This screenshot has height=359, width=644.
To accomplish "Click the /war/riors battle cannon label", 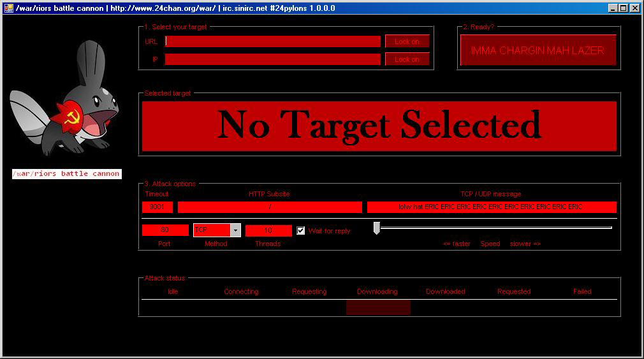I will pos(66,173).
